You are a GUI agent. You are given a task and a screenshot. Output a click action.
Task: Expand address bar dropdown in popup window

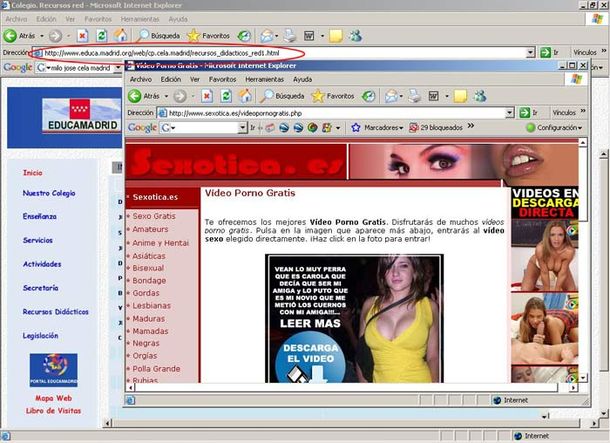tap(510, 113)
